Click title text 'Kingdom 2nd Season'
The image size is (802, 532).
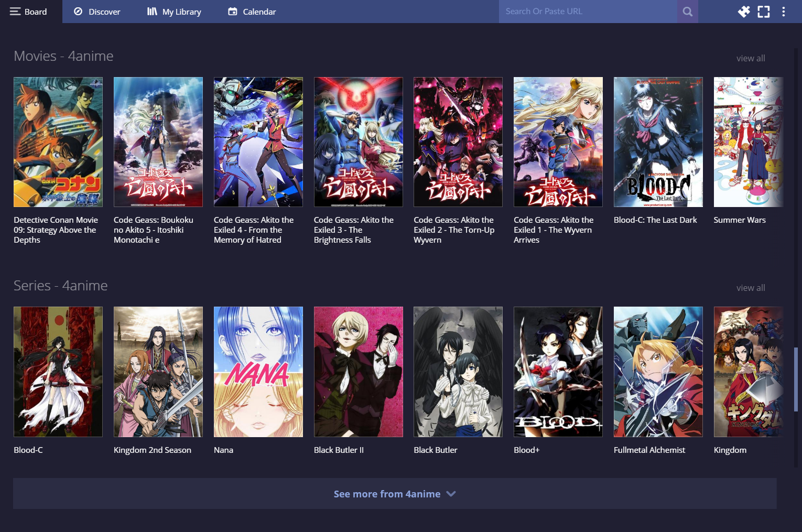point(153,450)
